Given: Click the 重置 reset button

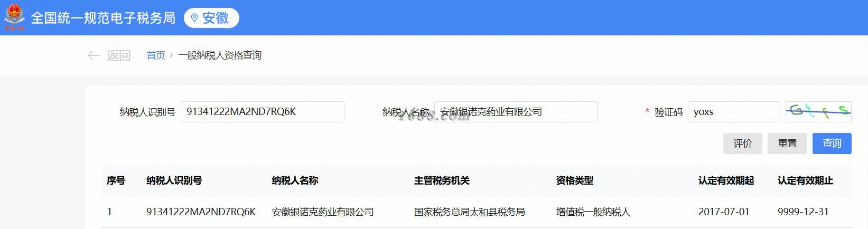Looking at the screenshot, I should tap(787, 144).
